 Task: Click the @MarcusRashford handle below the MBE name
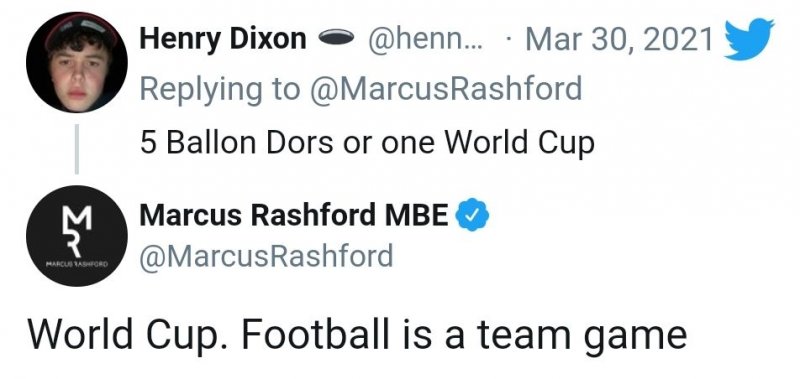pyautogui.click(x=266, y=255)
